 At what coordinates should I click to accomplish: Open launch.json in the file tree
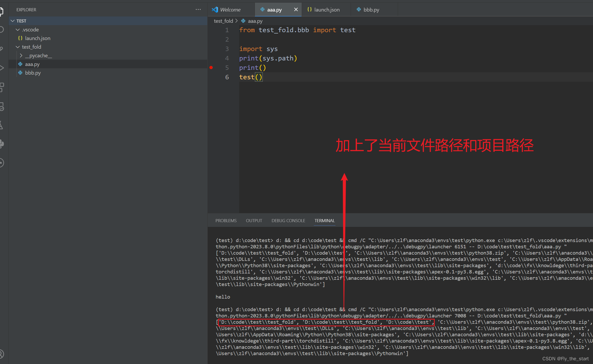click(108, 38)
